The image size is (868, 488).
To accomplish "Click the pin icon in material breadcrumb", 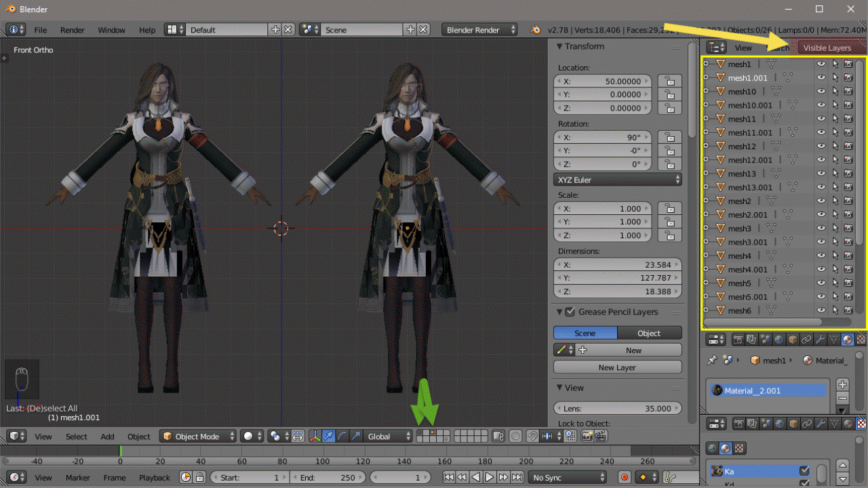I will (712, 361).
